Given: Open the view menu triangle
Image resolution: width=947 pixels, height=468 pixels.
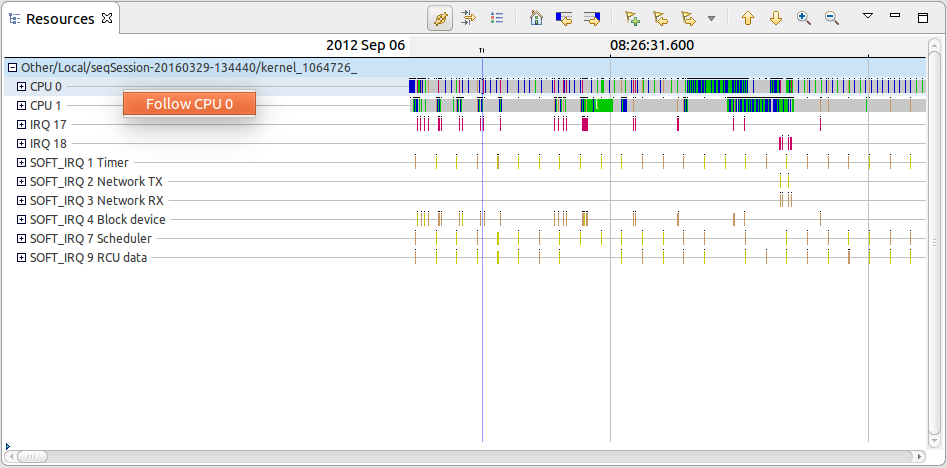Looking at the screenshot, I should pos(868,17).
